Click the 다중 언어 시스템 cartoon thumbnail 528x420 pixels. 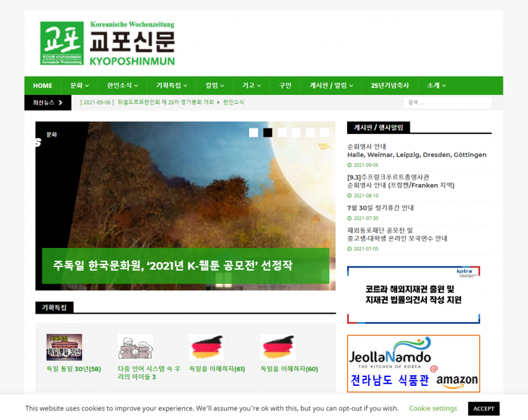coord(135,347)
